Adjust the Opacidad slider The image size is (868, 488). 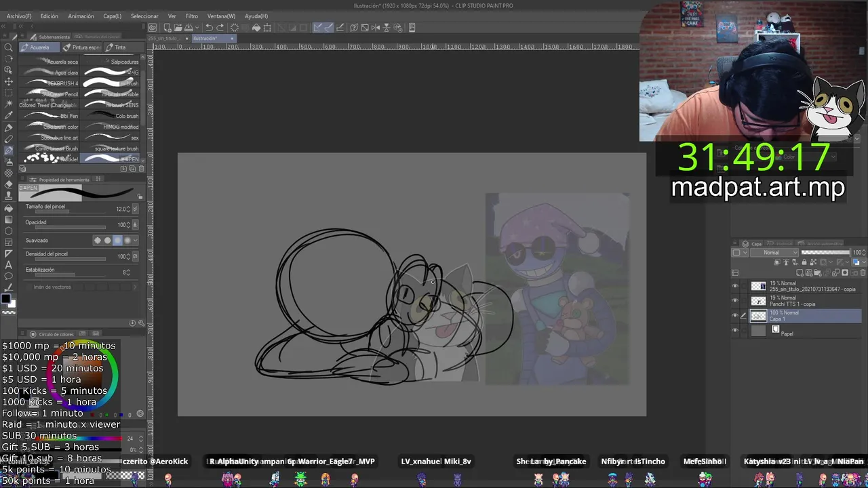(x=71, y=227)
